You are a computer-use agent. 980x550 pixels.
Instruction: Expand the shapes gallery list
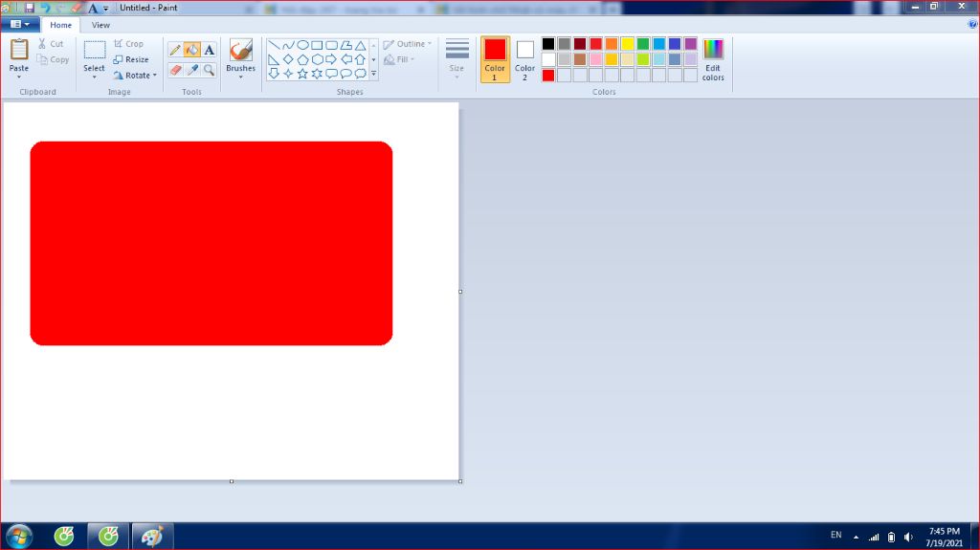pyautogui.click(x=373, y=74)
